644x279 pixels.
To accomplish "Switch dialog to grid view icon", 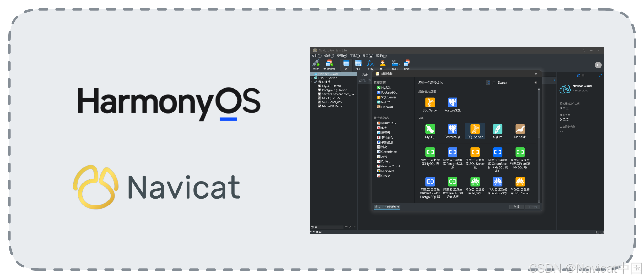I will 488,83.
